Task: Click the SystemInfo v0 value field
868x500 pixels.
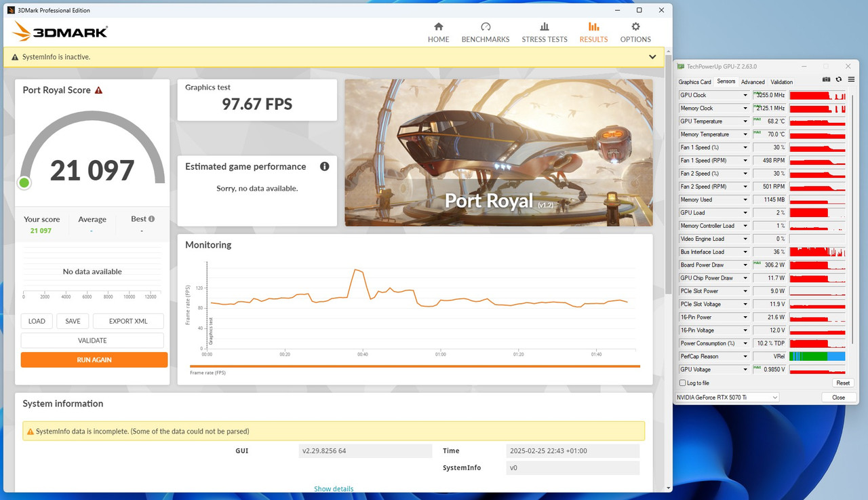Action: point(573,468)
